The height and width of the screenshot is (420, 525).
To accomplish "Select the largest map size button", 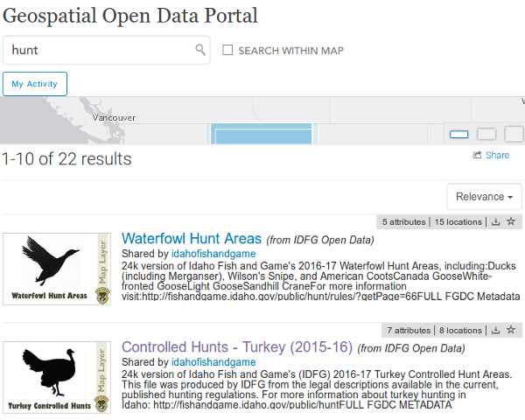I will pyautogui.click(x=514, y=134).
